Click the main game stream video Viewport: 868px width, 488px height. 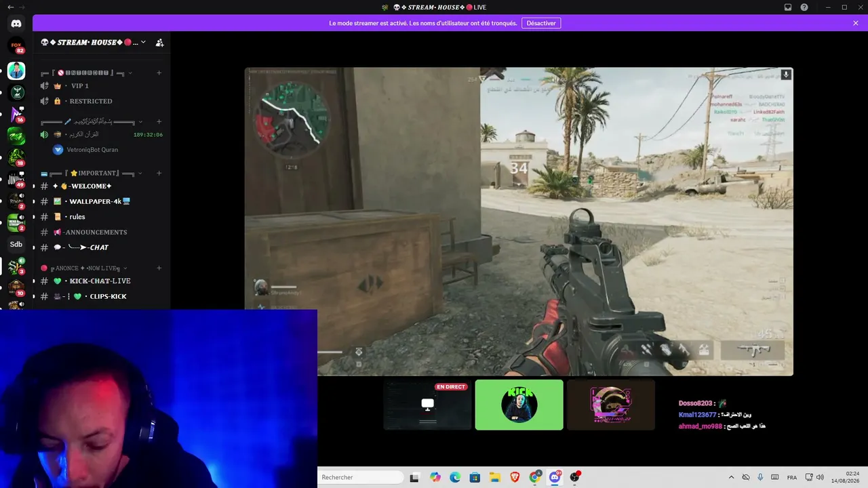[x=519, y=221]
